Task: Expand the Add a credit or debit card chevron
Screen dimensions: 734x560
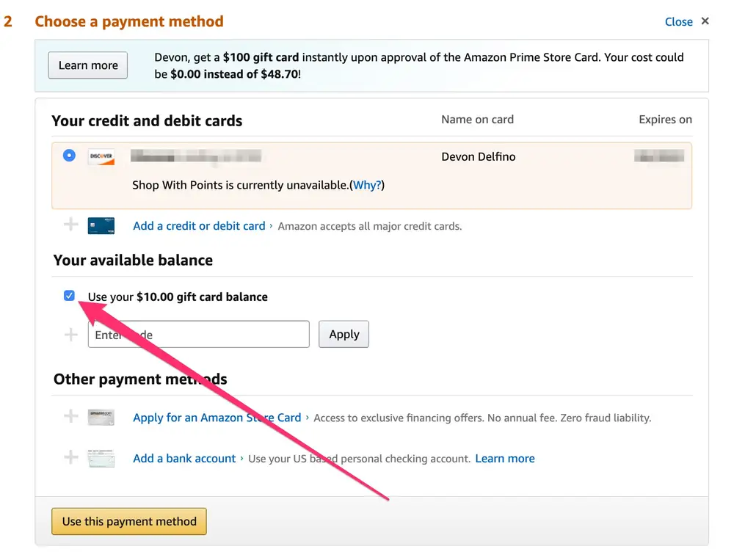Action: [272, 226]
